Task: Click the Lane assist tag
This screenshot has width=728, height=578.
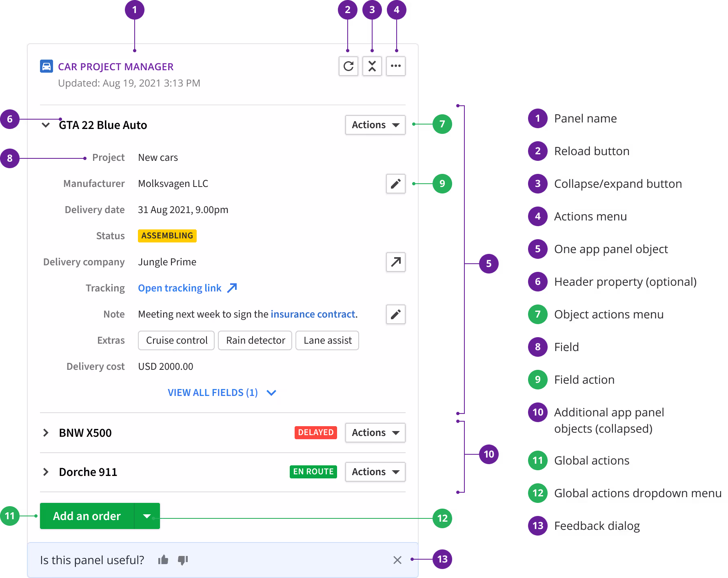Action: pyautogui.click(x=327, y=340)
